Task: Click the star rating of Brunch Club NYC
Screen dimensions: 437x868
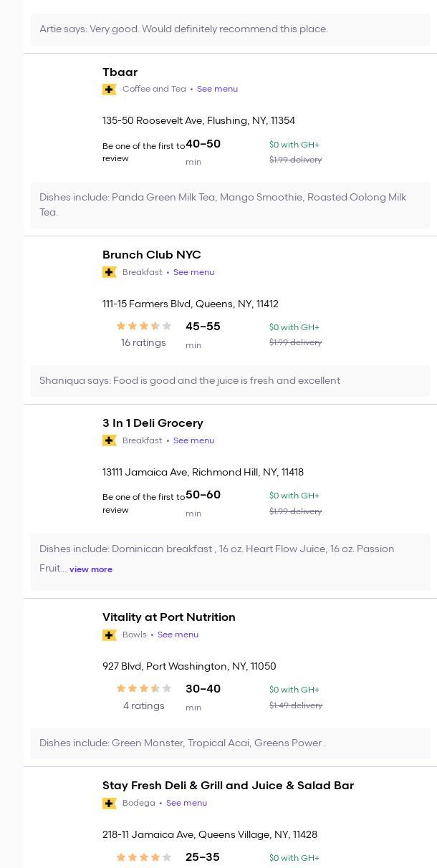Action: (143, 326)
